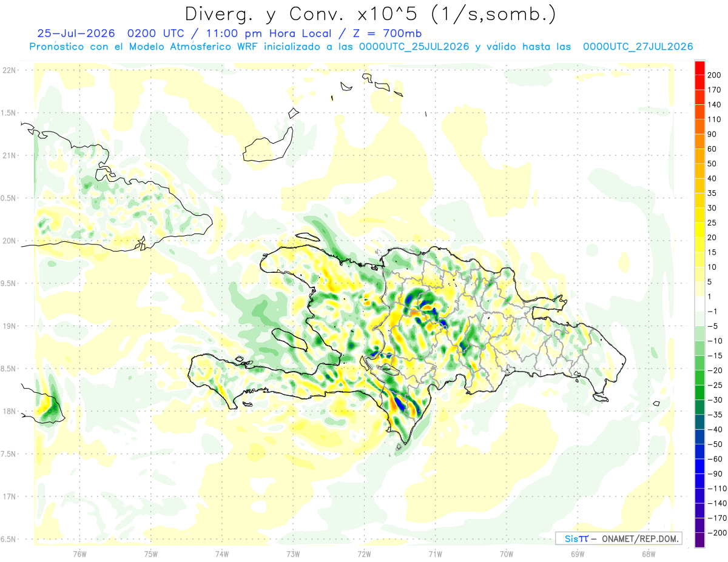Click the 74W longitude label
728x562 pixels.
(x=222, y=554)
